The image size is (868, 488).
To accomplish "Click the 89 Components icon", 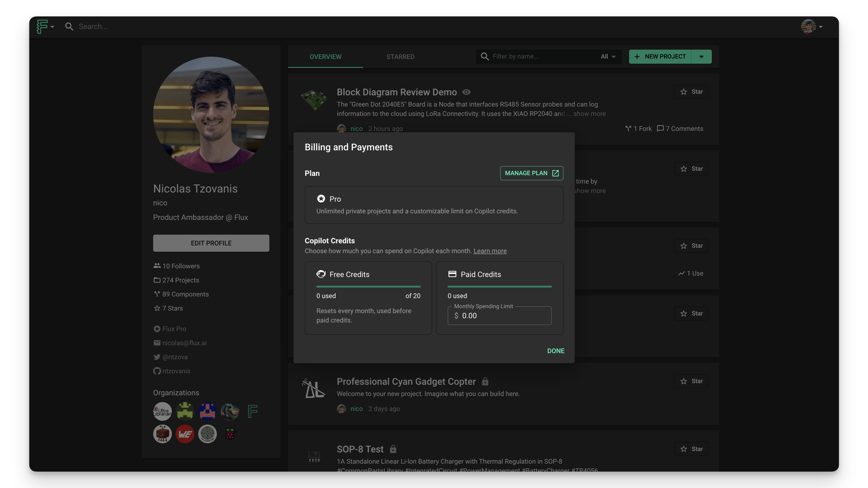I will coord(157,294).
